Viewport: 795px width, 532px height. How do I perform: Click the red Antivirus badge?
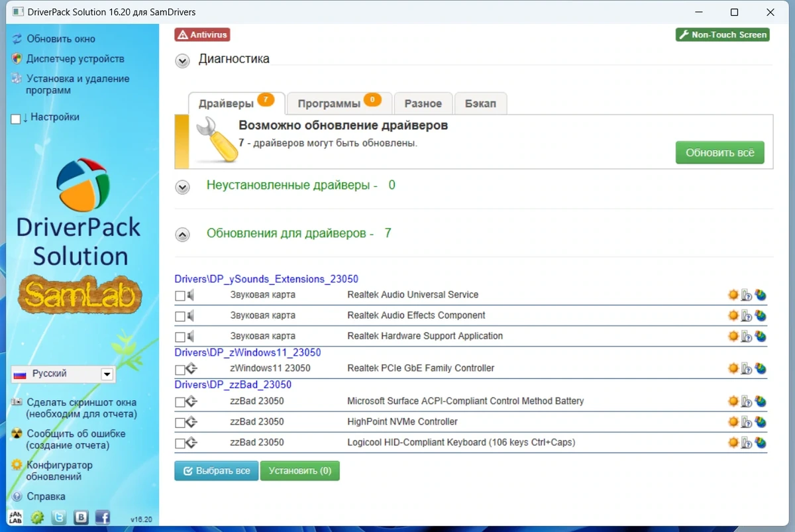[202, 34]
